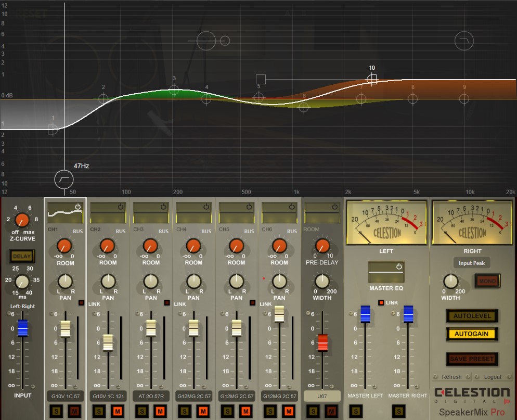Screen dimensions: 517x420
Task: Click Refresh
Action: click(x=451, y=377)
